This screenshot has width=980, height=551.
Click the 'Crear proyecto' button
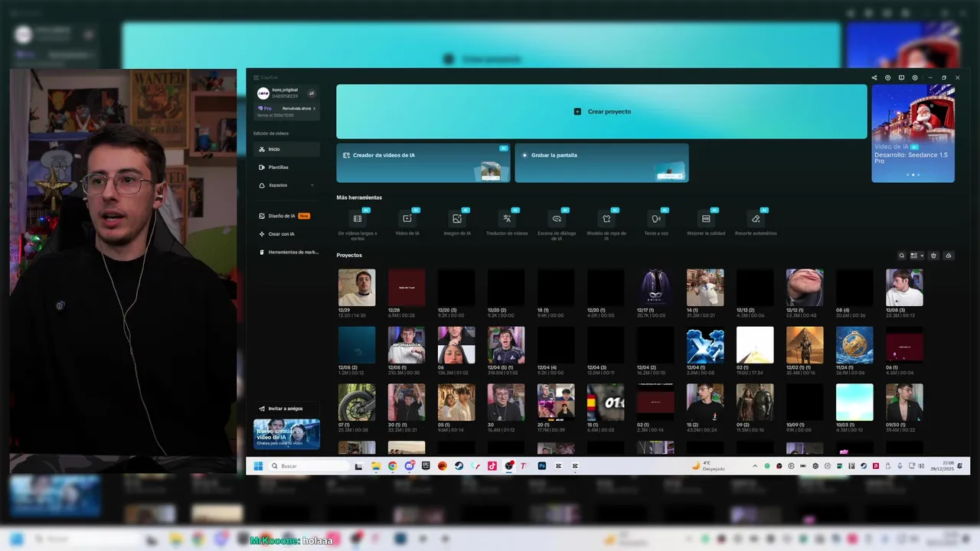coord(602,112)
